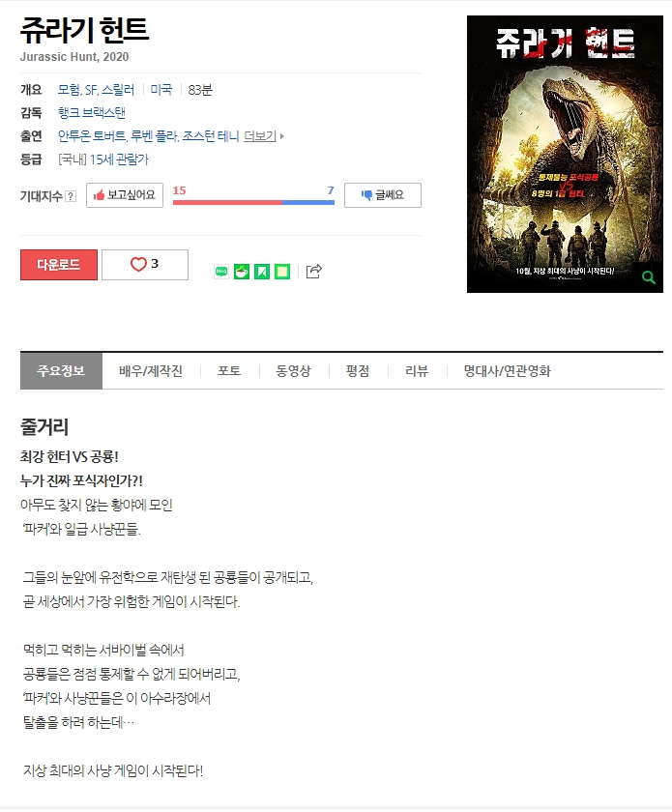The height and width of the screenshot is (812, 672).
Task: Click the green bookmark share icon
Action: [x=262, y=272]
